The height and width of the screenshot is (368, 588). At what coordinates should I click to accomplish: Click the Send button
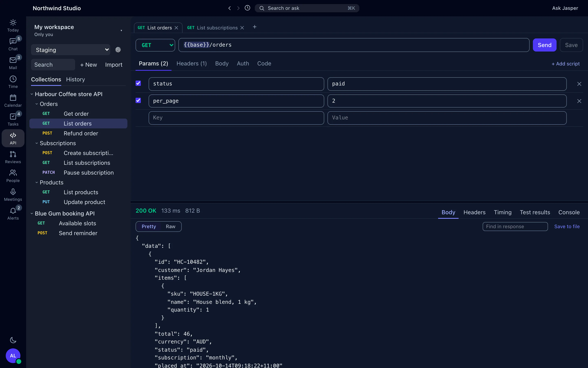(545, 45)
